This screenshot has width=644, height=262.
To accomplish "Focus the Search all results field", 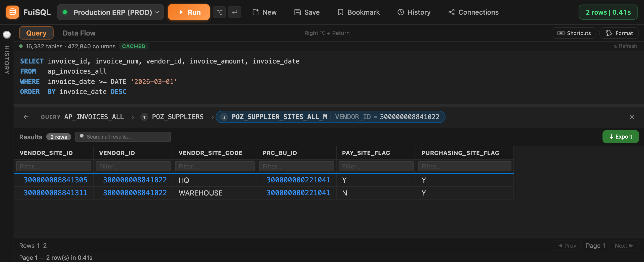I will click(x=123, y=137).
